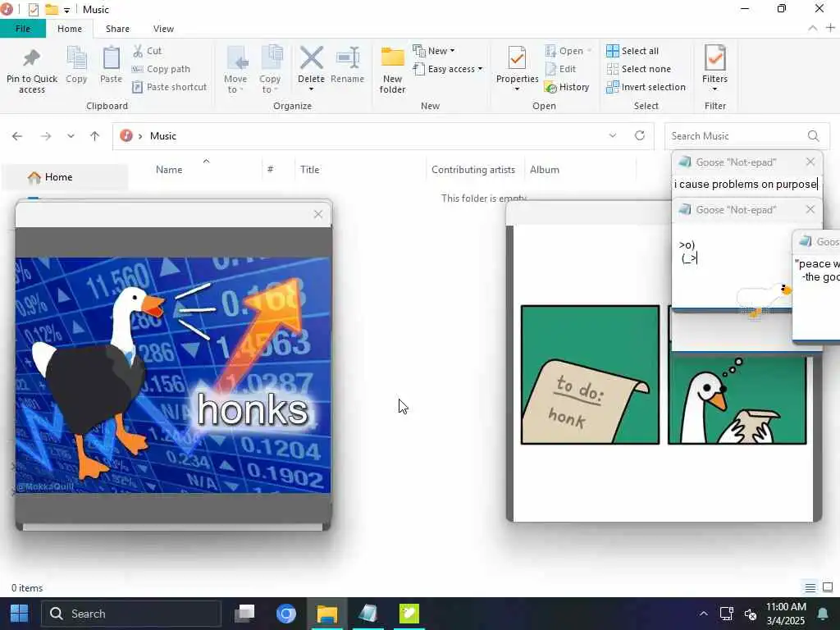Create a New folder
The height and width of the screenshot is (630, 840).
pos(393,70)
